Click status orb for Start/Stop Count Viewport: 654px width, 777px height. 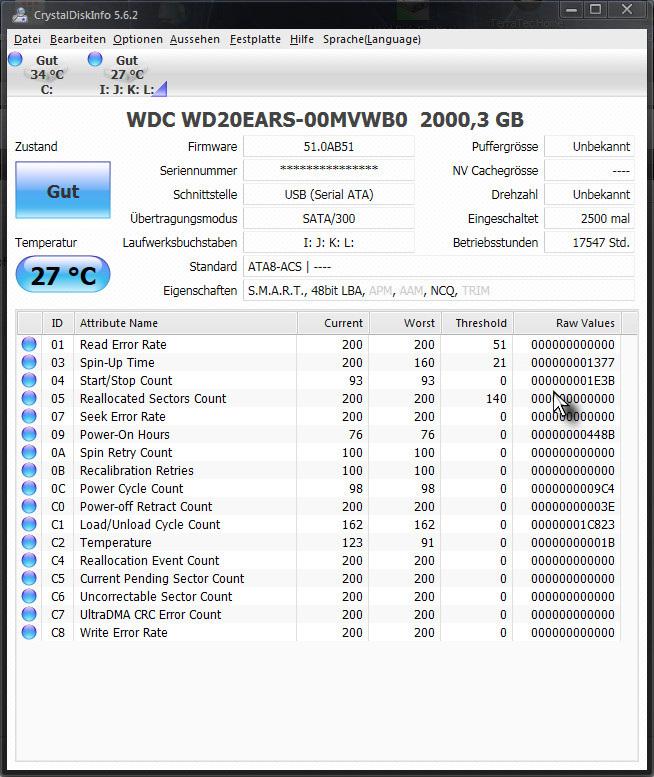click(x=29, y=380)
